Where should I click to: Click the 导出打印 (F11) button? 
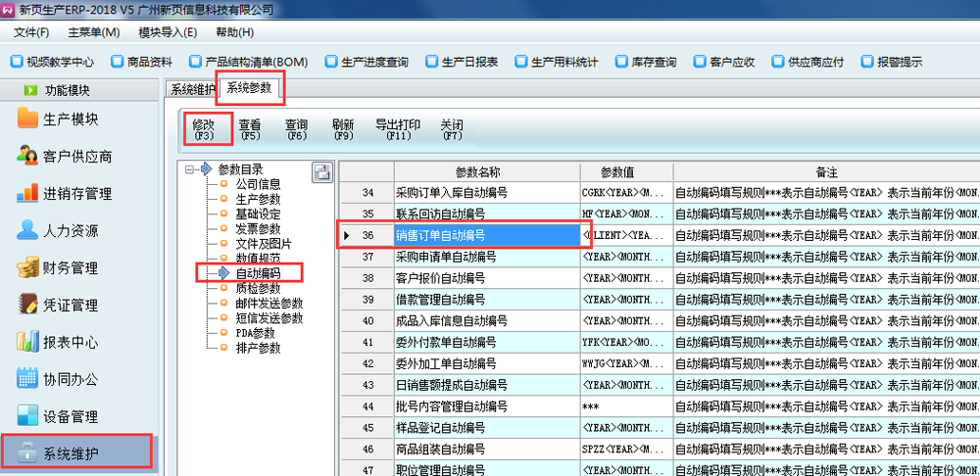point(398,129)
